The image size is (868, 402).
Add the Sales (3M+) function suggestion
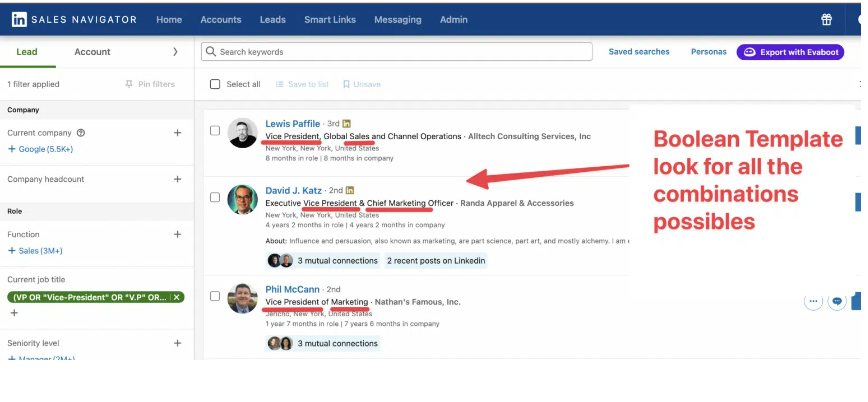coord(35,251)
